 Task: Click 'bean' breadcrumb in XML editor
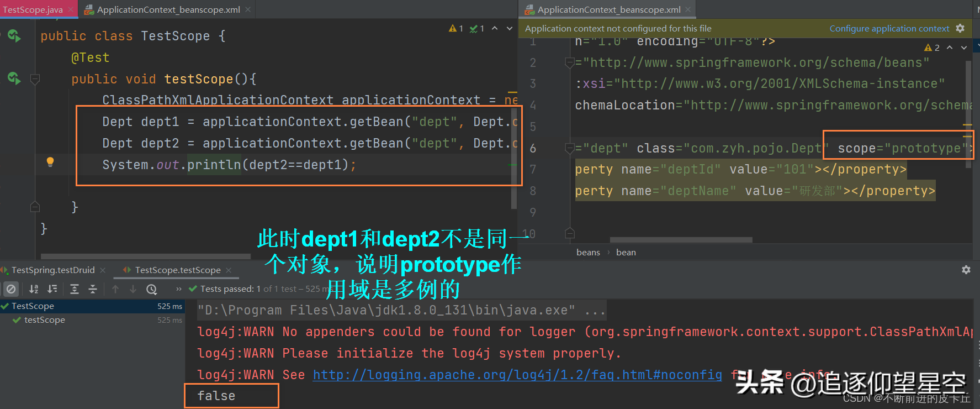tap(626, 252)
